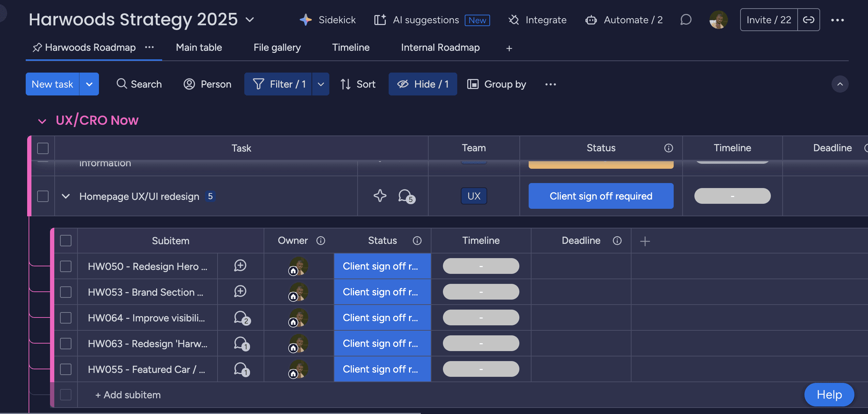Open the New task dropdown arrow
This screenshot has height=414, width=868.
pyautogui.click(x=89, y=84)
